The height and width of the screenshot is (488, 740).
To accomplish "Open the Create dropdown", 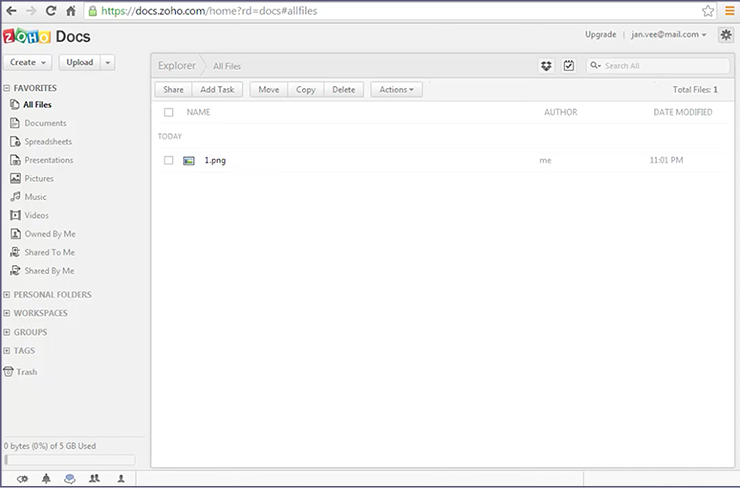I will point(27,62).
